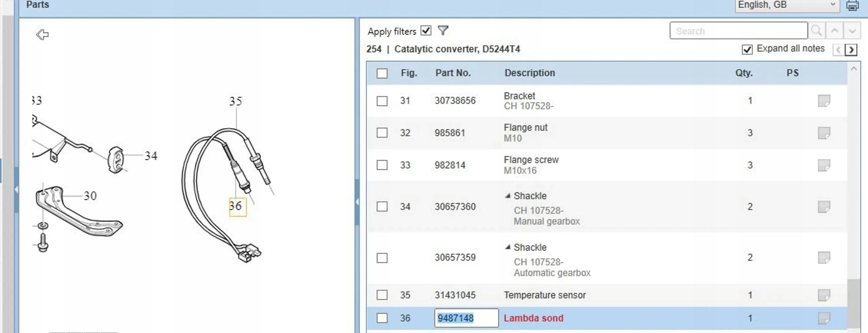Click part number 985861
This screenshot has height=333, width=868.
(450, 133)
